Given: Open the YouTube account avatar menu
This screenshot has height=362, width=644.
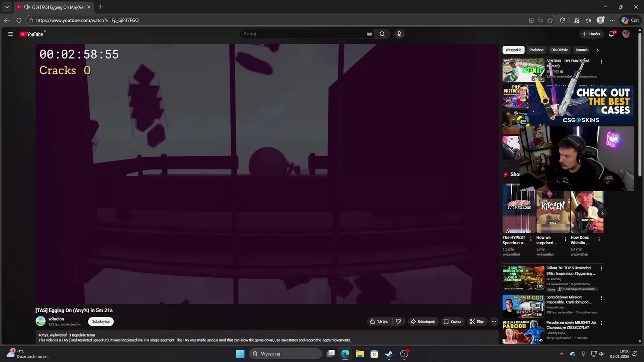Looking at the screenshot, I should point(626,34).
